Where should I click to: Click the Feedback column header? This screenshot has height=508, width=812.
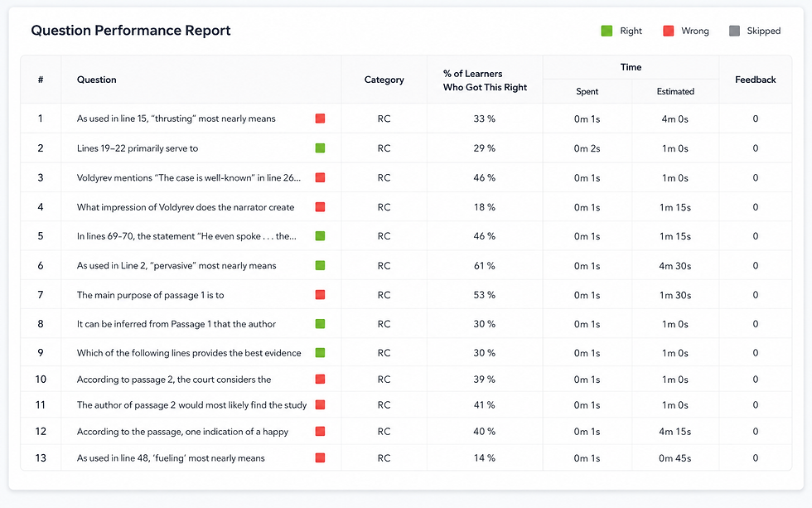755,80
